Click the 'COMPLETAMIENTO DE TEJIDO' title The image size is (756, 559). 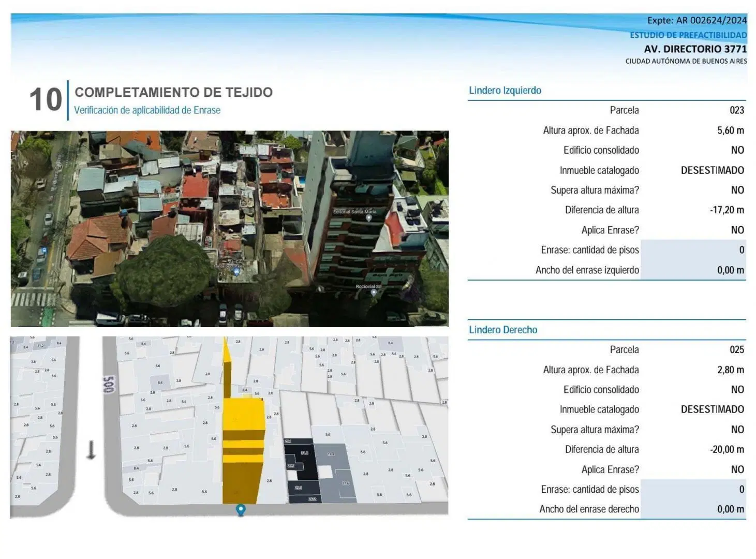coord(174,92)
